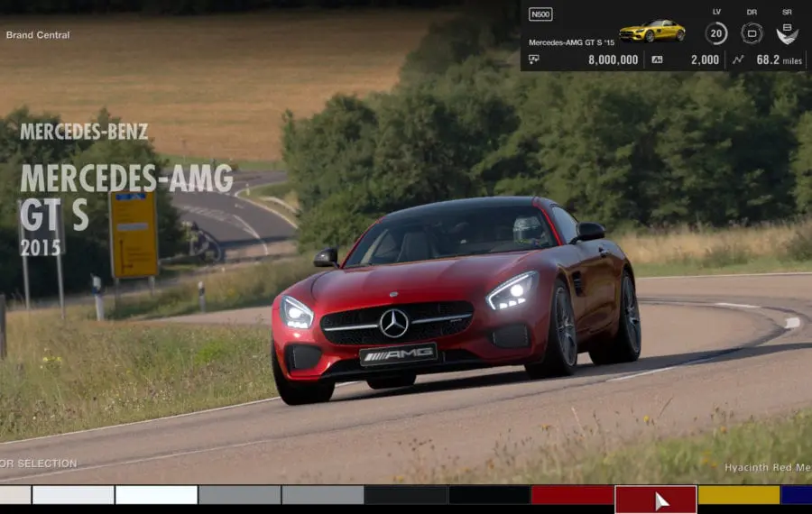Click the 68.2 miles distance value
Image resolution: width=812 pixels, height=514 pixels.
(779, 60)
